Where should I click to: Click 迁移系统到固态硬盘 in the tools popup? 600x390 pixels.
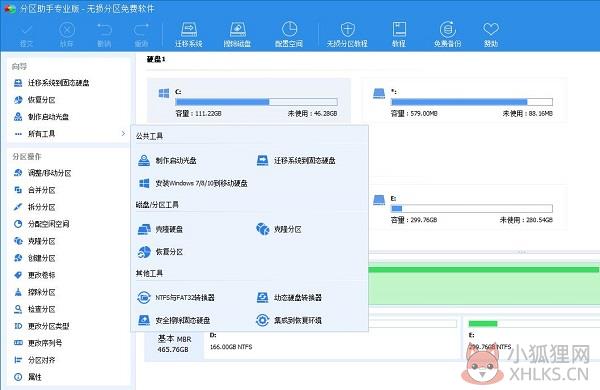point(296,160)
